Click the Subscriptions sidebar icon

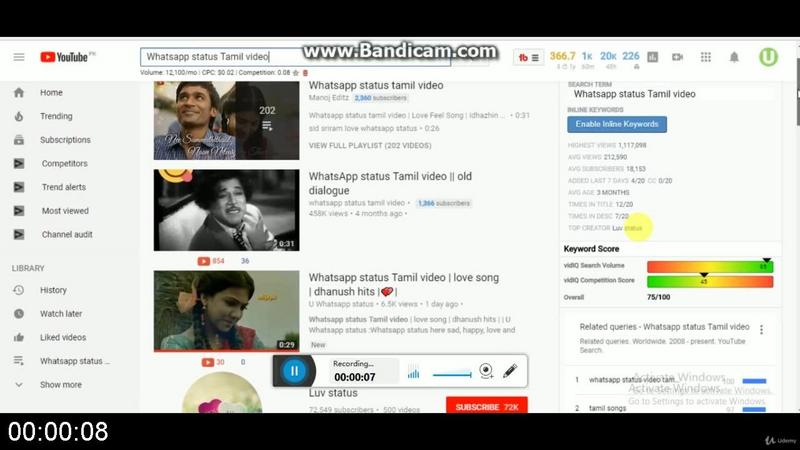(19, 140)
